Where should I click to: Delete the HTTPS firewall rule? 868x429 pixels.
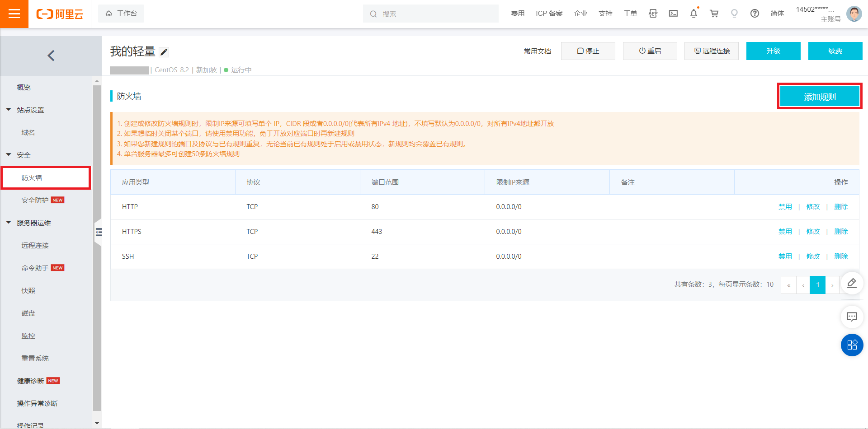[840, 232]
